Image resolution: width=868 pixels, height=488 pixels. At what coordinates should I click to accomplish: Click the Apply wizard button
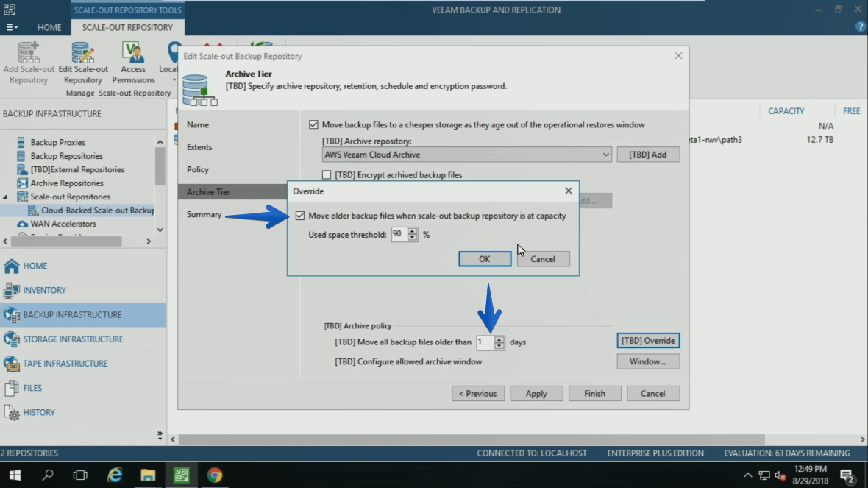pos(536,393)
